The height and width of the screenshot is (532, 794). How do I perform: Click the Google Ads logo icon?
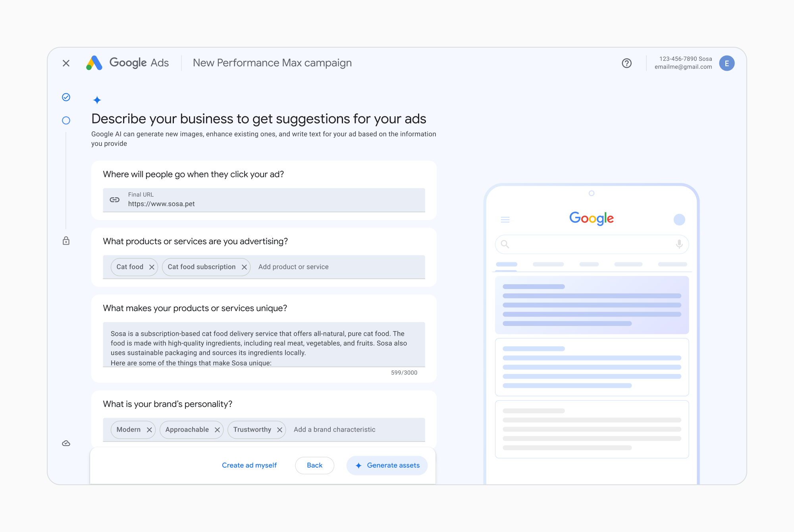coord(95,63)
